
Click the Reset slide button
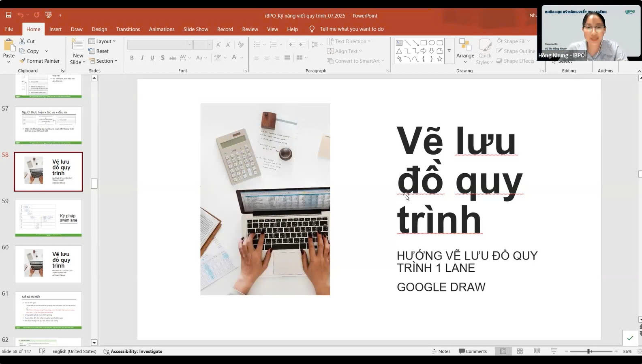[x=98, y=51]
